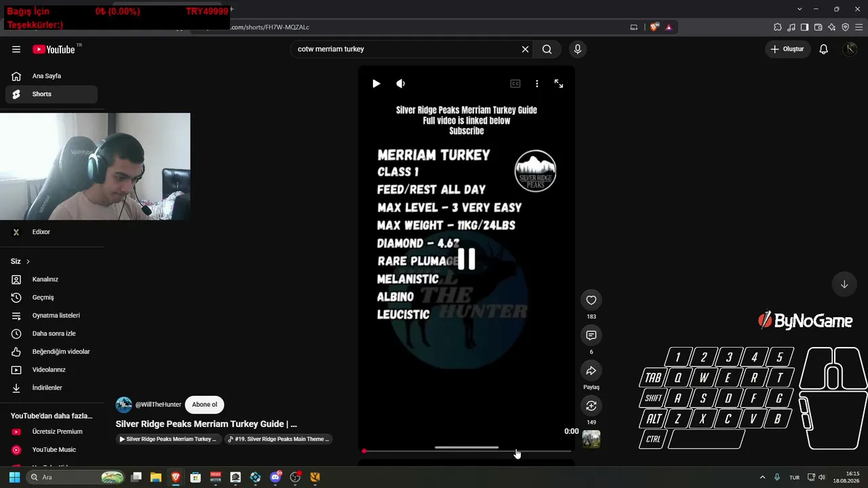
Task: Open the @WillTheHunter channel link
Action: (x=159, y=405)
